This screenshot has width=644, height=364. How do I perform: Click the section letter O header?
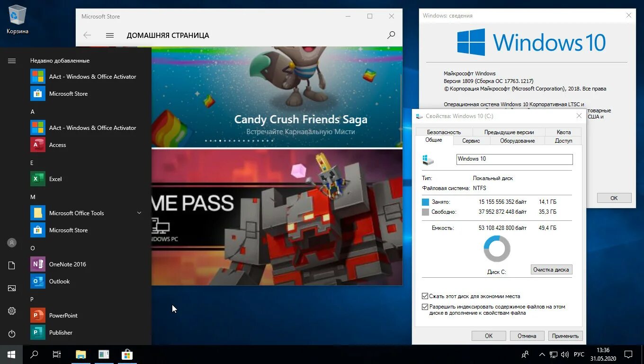(x=32, y=248)
